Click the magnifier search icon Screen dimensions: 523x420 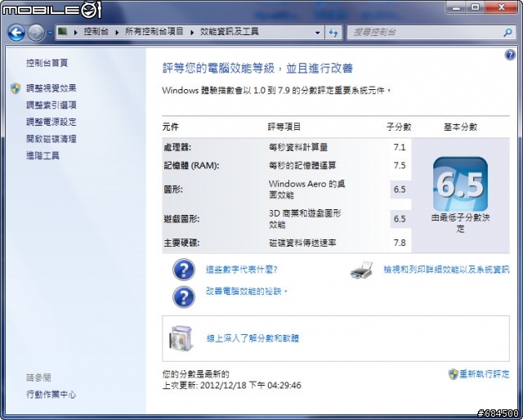tap(507, 33)
